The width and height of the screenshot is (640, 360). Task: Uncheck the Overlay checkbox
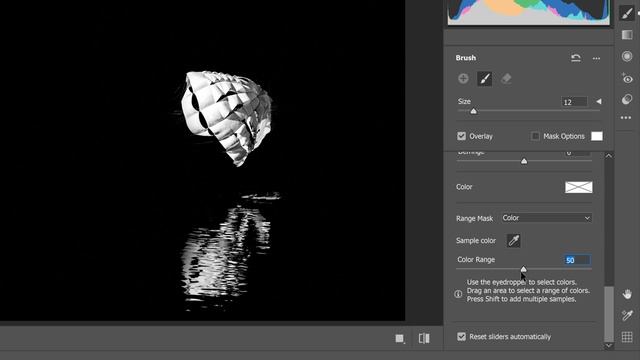461,136
